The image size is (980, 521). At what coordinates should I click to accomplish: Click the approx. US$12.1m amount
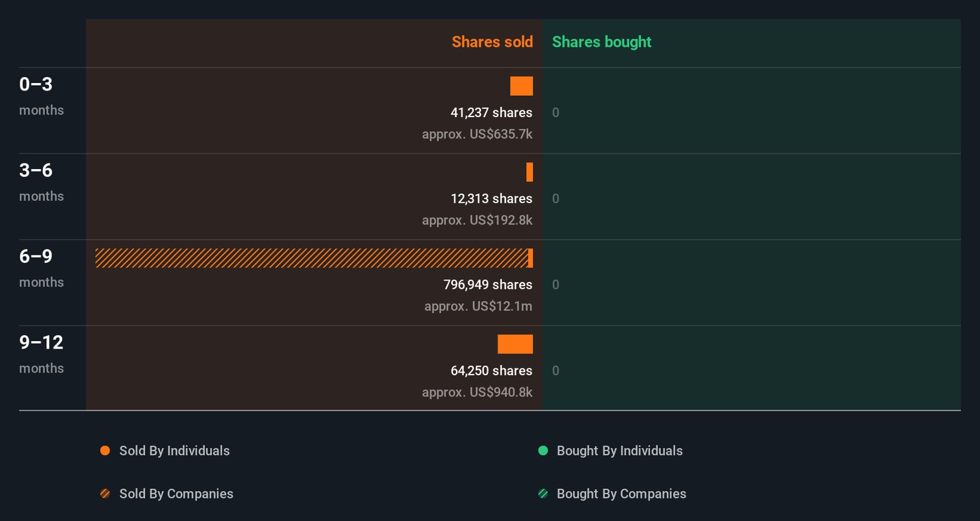(478, 306)
